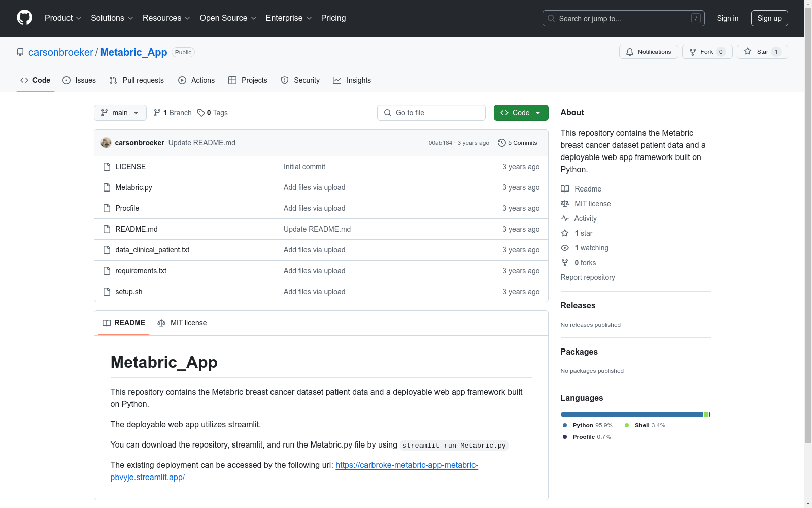Viewport: 812px width, 508px height.
Task: Click the tag icon for Tags
Action: pyautogui.click(x=201, y=113)
